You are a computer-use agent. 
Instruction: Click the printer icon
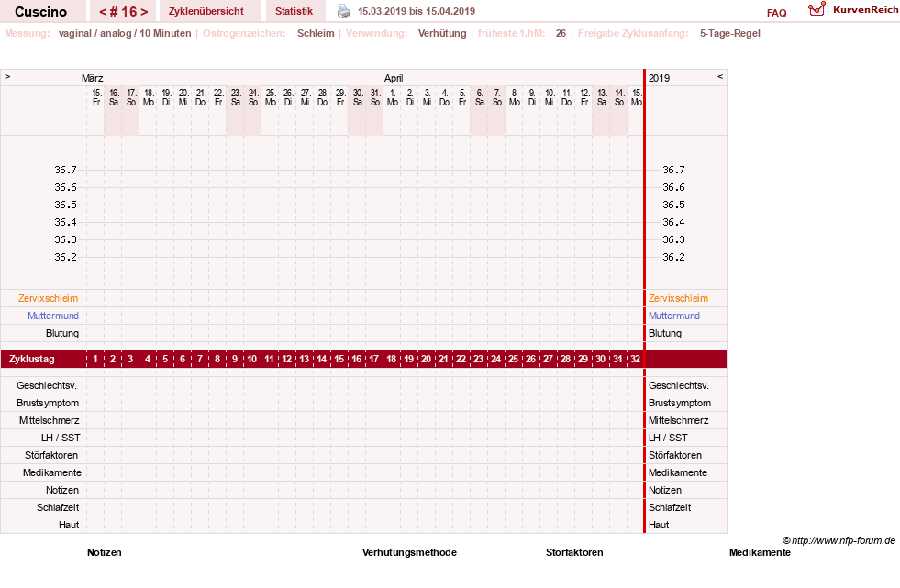(x=343, y=11)
